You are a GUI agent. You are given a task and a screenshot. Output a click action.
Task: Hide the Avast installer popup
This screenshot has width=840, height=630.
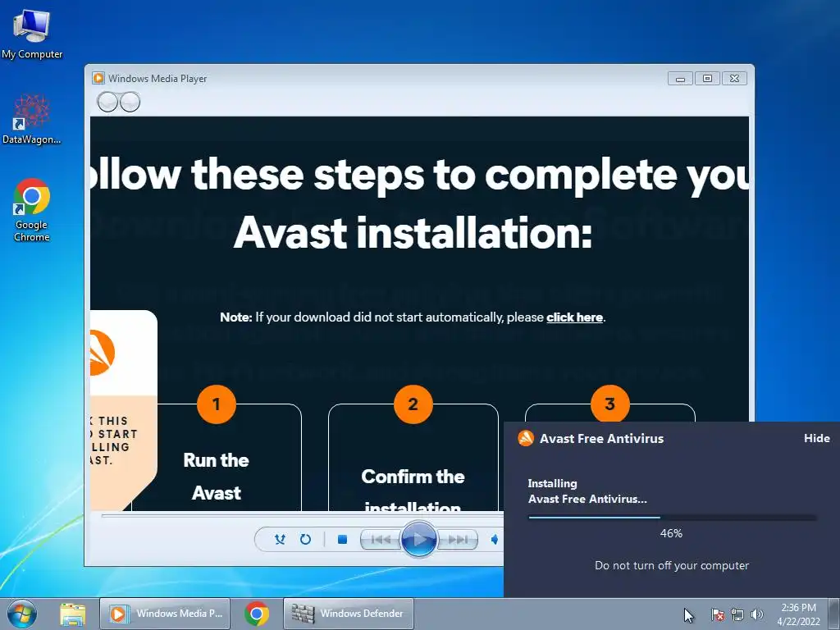(x=816, y=438)
